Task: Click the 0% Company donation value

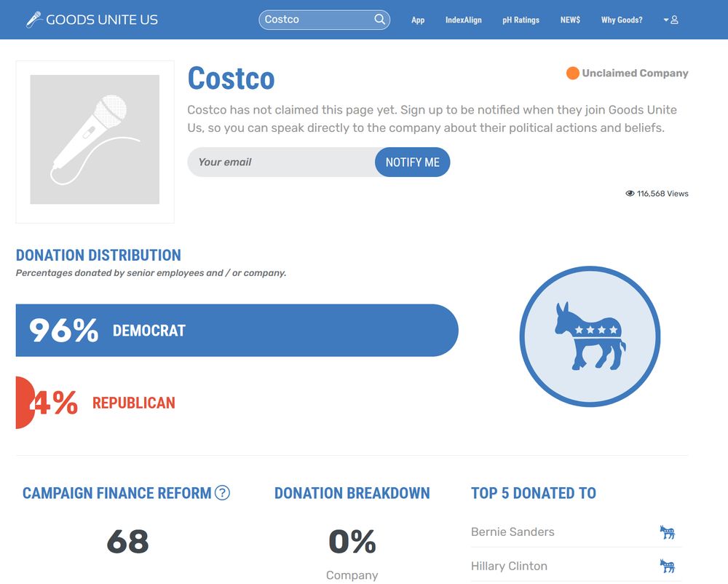Action: click(352, 541)
